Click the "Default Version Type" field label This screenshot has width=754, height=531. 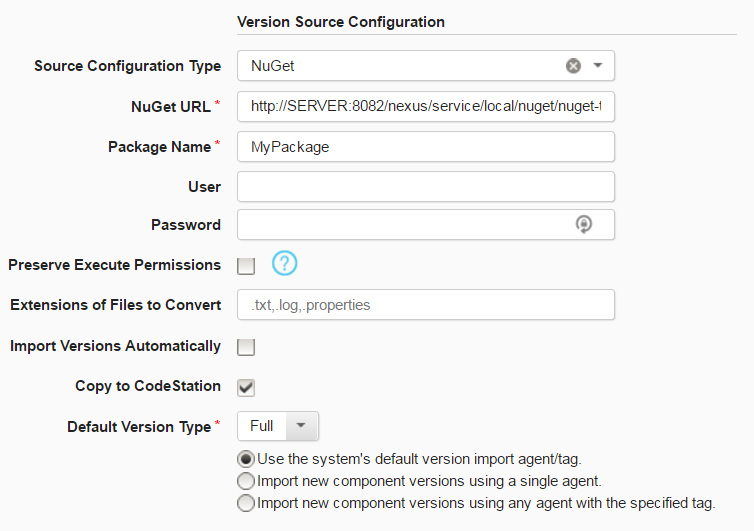(139, 427)
